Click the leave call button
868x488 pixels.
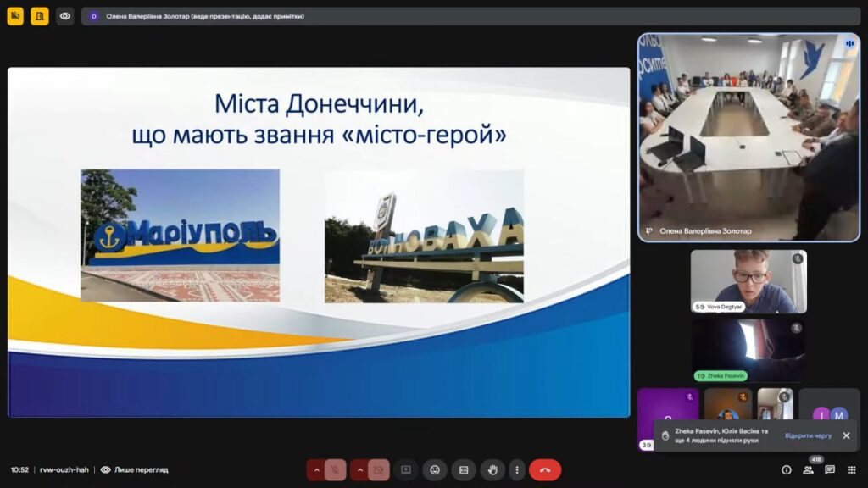[544, 469]
